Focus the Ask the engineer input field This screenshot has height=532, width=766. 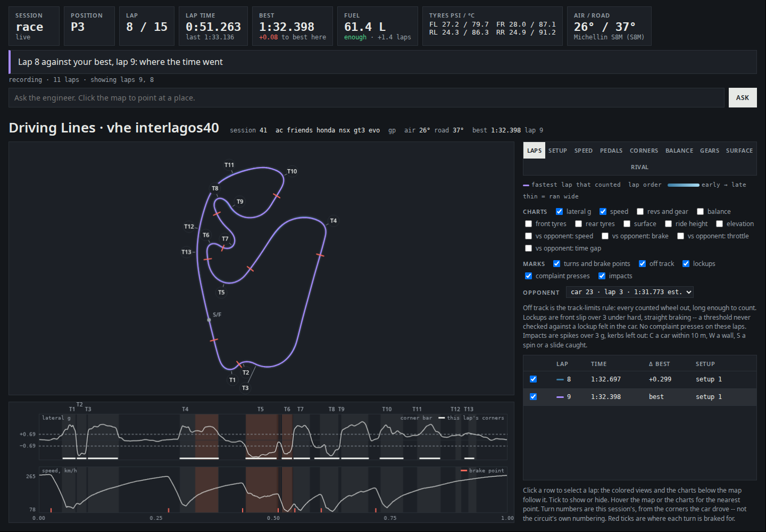point(367,98)
